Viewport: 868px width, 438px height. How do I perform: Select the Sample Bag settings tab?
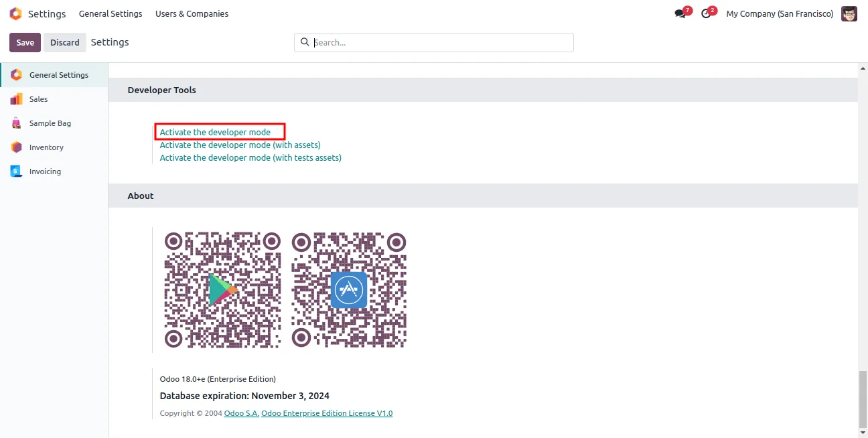click(54, 123)
